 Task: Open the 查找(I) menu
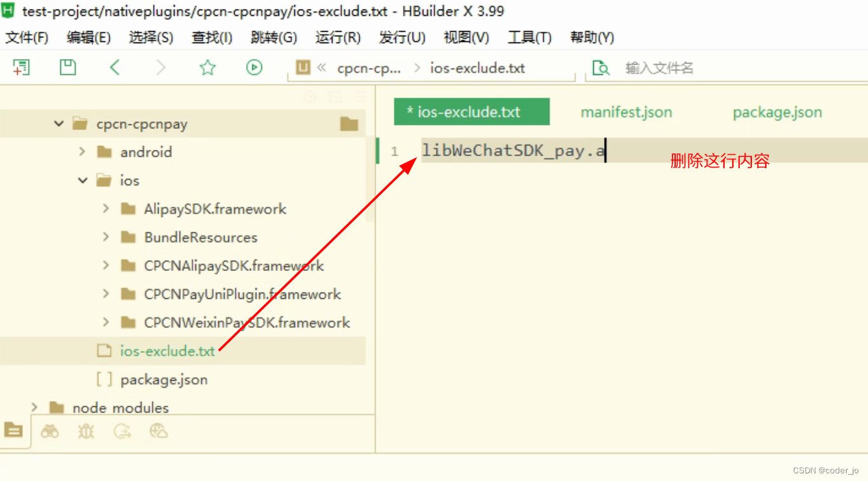pyautogui.click(x=212, y=37)
